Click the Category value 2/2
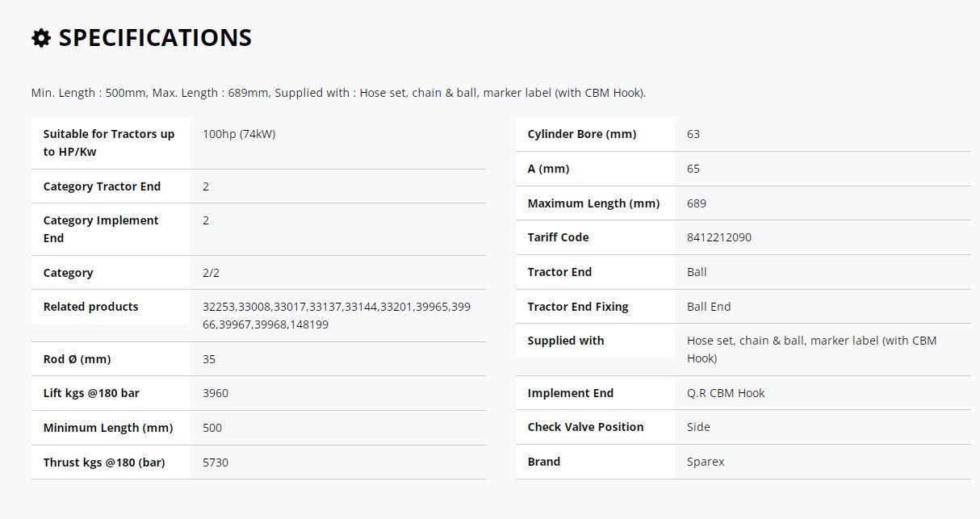 [211, 273]
